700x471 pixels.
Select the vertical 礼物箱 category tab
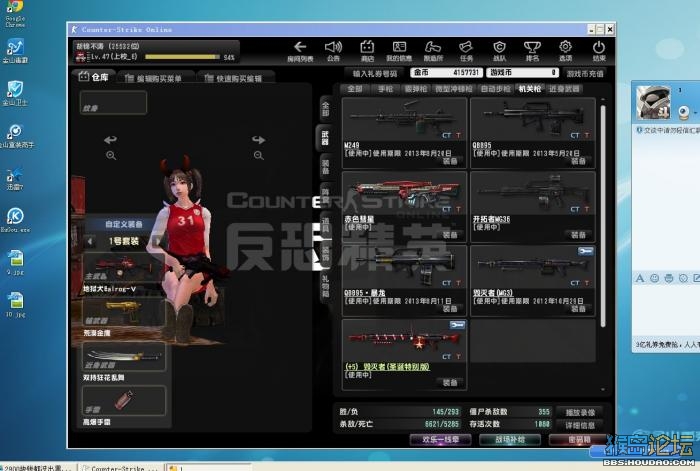coord(325,286)
